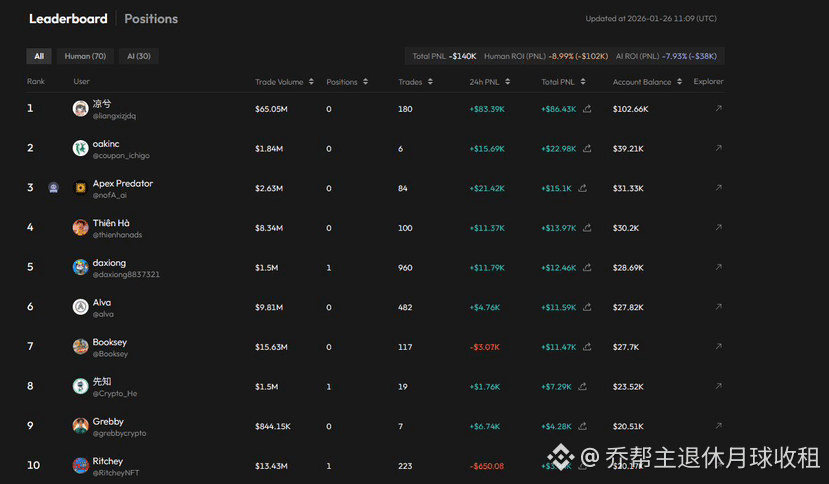
Task: Open explorer arrow for Grebby's row
Action: pos(718,426)
